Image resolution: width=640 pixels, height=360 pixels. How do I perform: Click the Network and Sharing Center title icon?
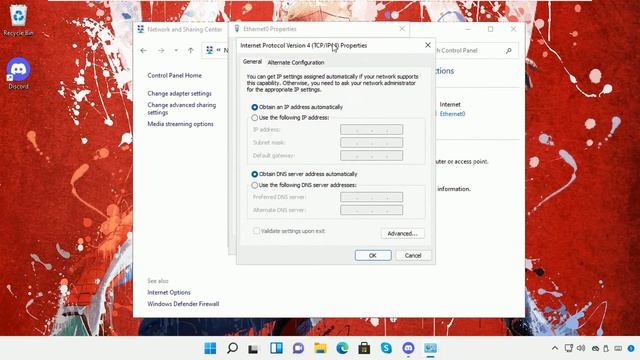point(141,29)
